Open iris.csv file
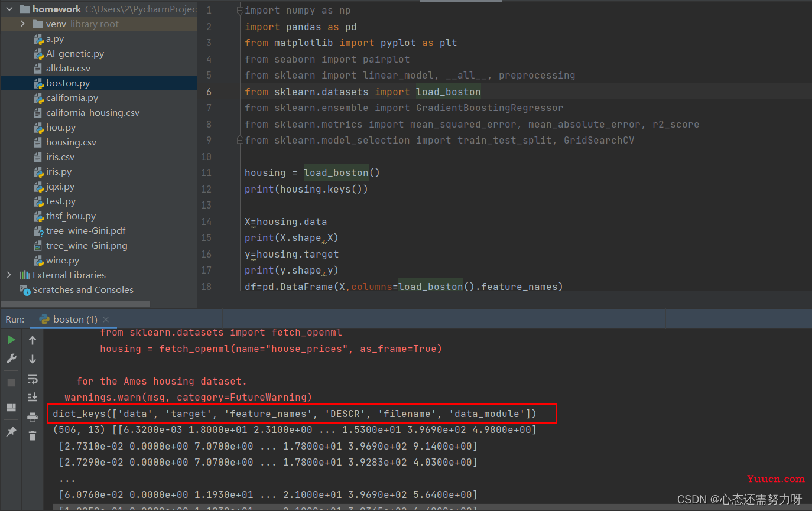This screenshot has height=511, width=812. coord(60,157)
